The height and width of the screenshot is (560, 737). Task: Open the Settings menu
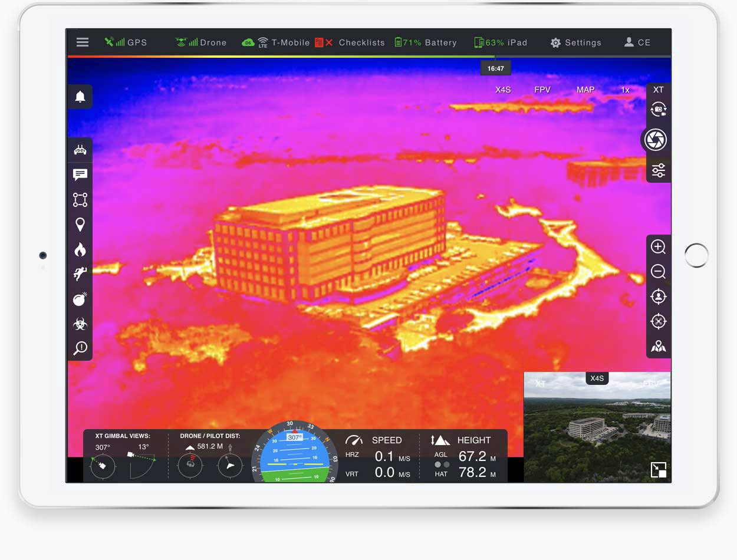tap(575, 42)
